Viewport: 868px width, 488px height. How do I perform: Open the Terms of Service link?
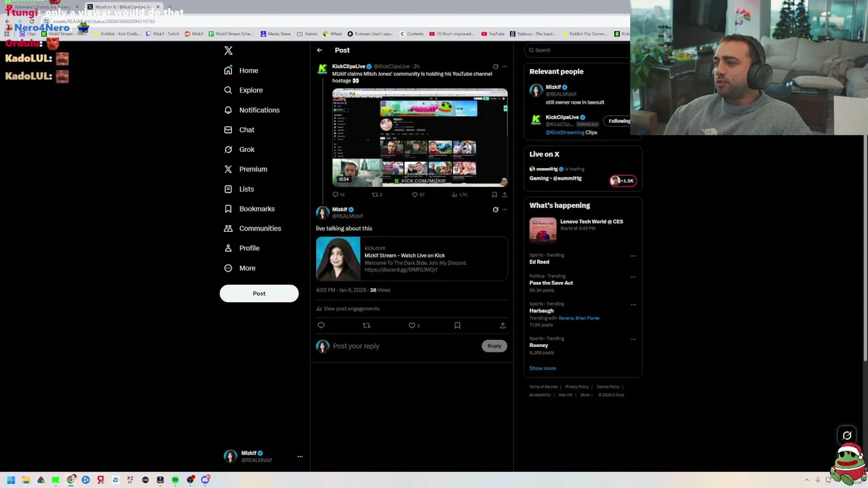[543, 386]
